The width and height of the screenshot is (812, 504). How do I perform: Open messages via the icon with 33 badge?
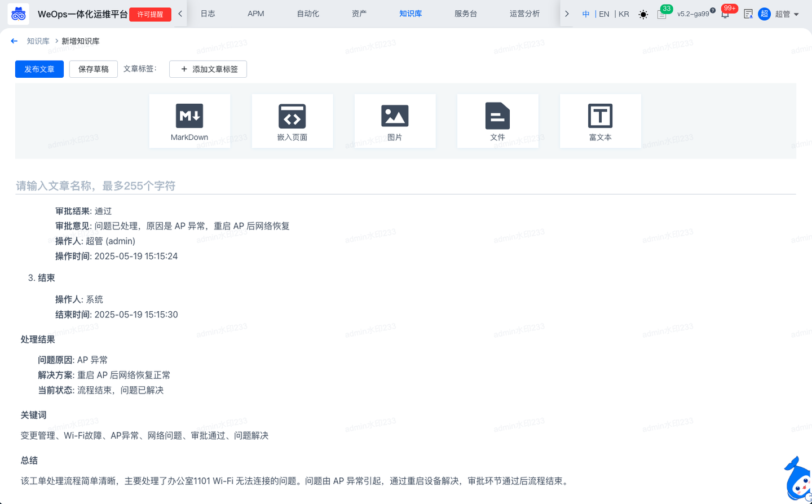coord(661,14)
